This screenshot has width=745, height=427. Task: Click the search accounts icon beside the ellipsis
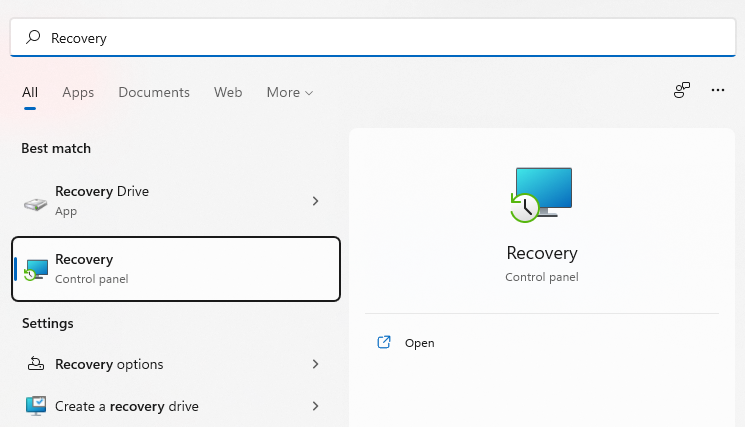click(682, 91)
